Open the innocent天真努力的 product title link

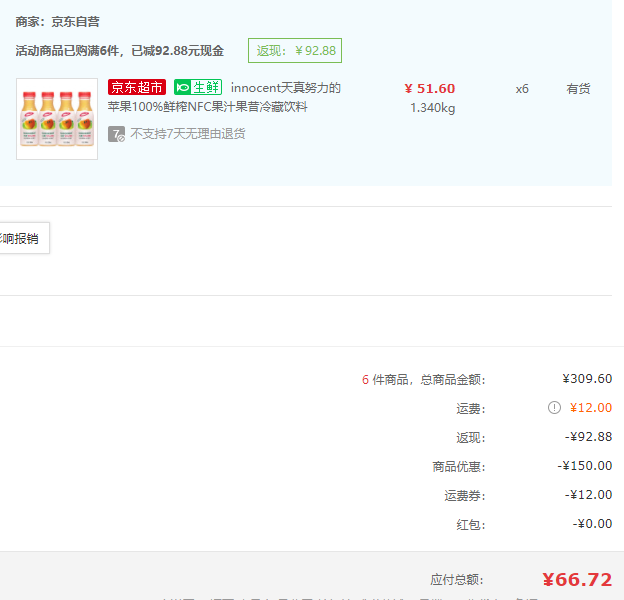224,97
